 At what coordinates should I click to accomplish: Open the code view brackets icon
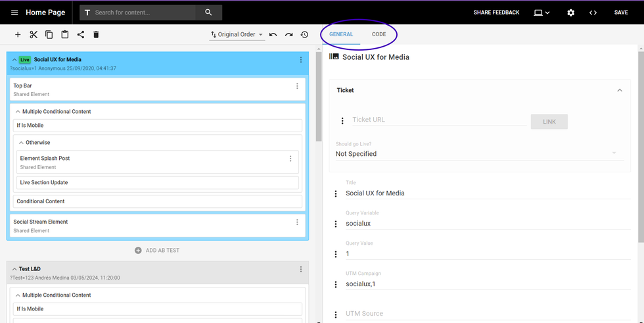pos(593,12)
